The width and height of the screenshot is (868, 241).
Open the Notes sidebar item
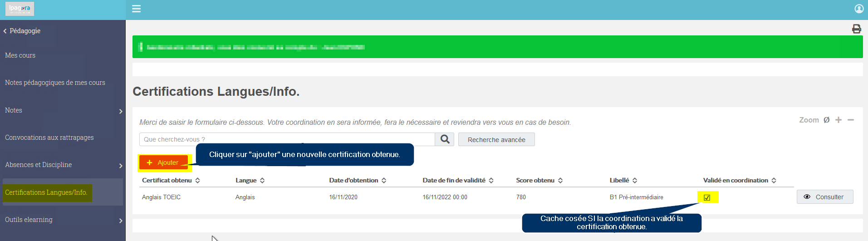pyautogui.click(x=14, y=110)
